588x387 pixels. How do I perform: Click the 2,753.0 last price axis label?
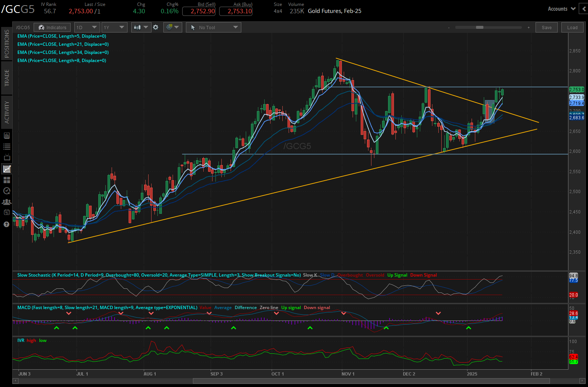[x=577, y=90]
